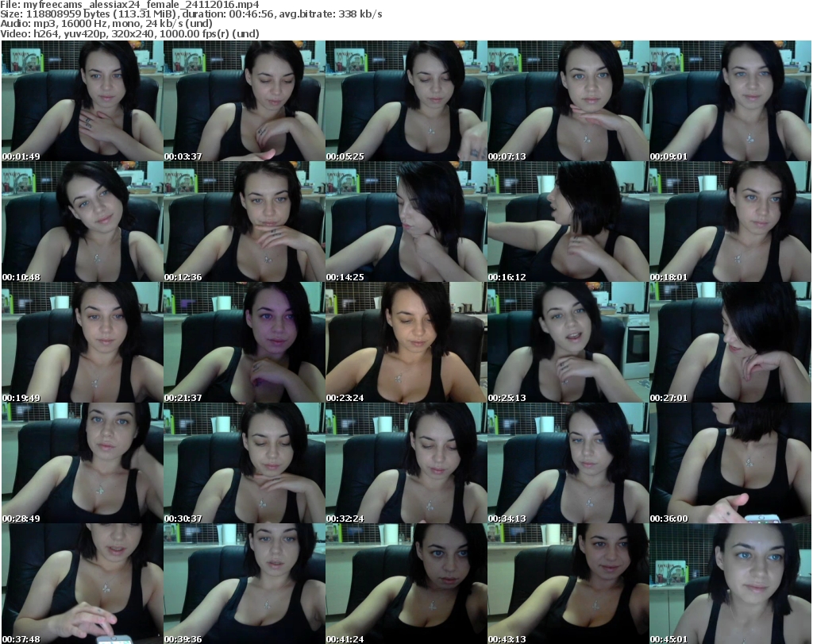813x644 pixels.
Task: Pick the frame stamped 00:19:49
Action: [83, 342]
